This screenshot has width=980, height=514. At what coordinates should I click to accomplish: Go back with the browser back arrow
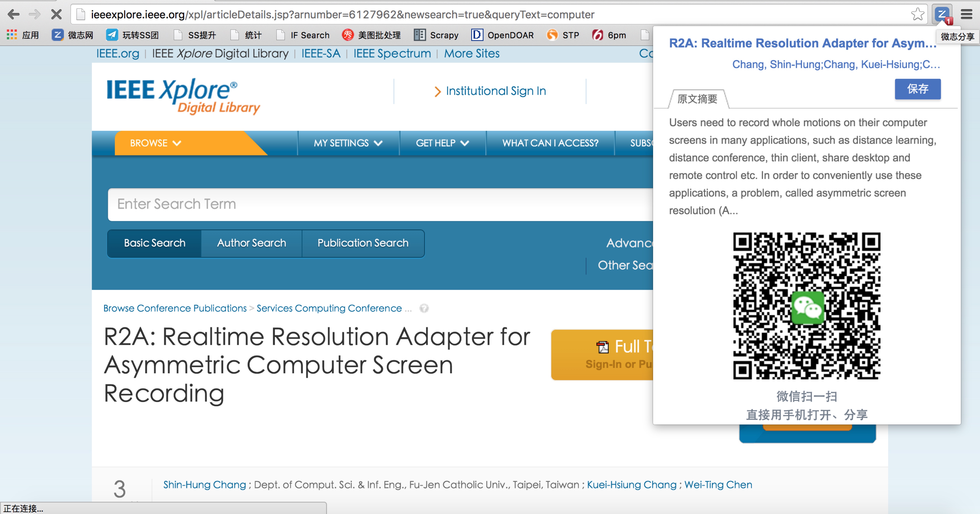point(14,15)
